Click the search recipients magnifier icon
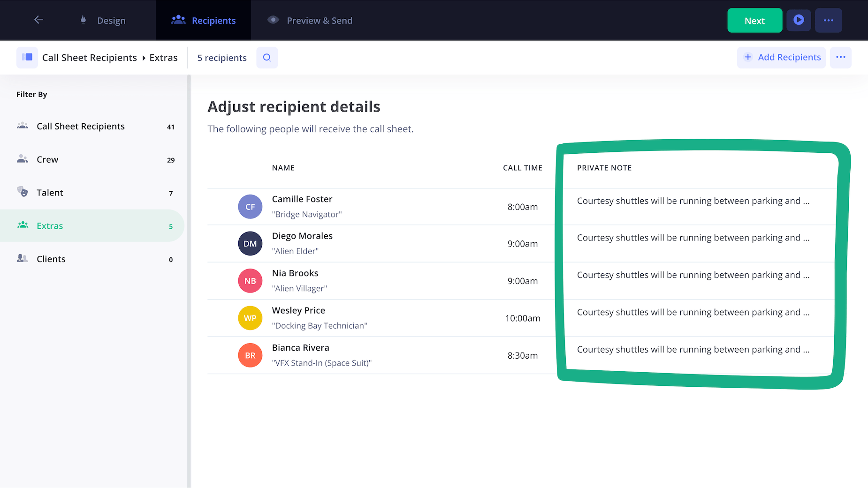This screenshot has height=488, width=868. point(267,58)
